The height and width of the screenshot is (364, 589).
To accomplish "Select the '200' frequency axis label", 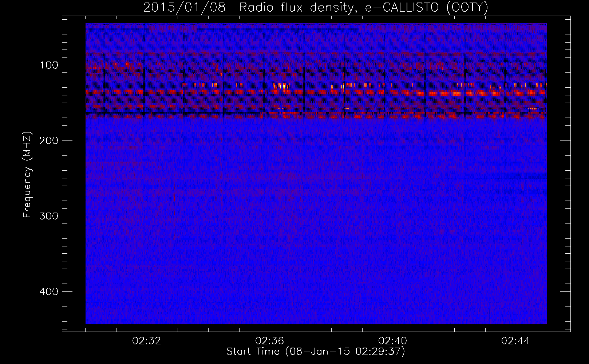I will tap(50, 141).
